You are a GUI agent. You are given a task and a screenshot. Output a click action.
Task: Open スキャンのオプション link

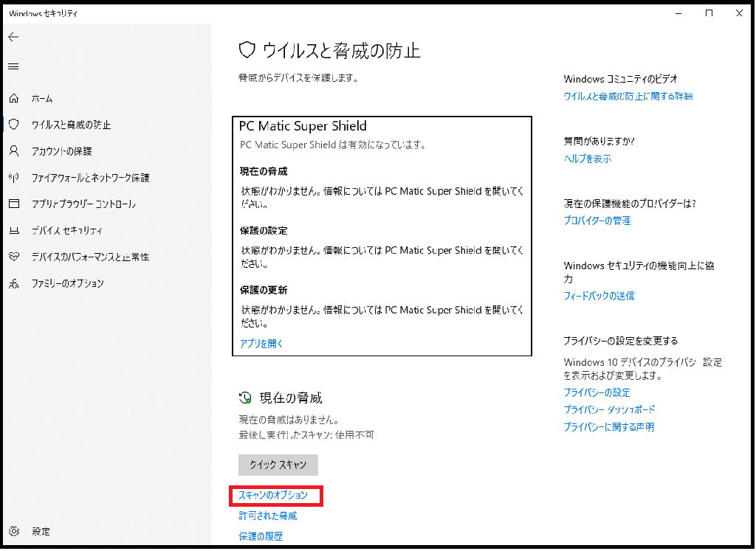click(275, 495)
